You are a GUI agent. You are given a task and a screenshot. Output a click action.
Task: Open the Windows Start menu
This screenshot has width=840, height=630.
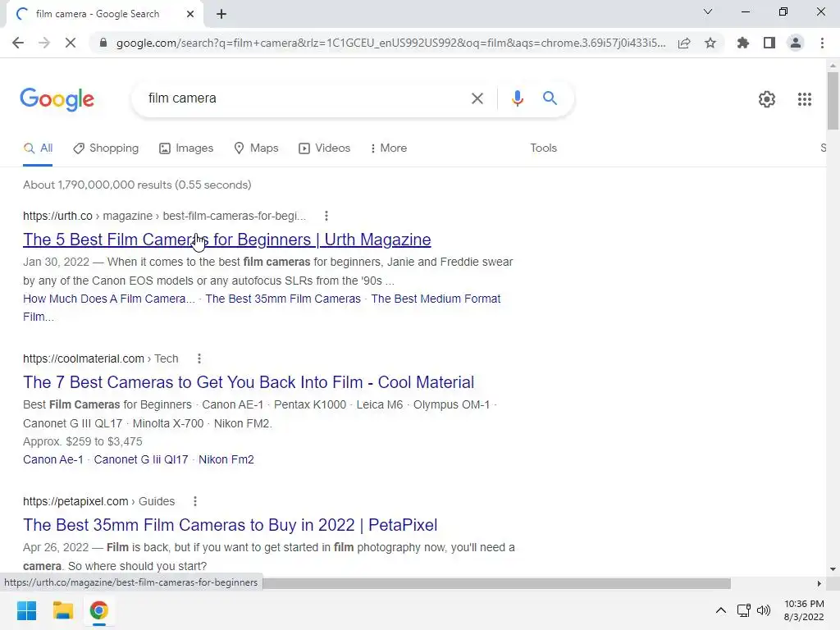27,610
